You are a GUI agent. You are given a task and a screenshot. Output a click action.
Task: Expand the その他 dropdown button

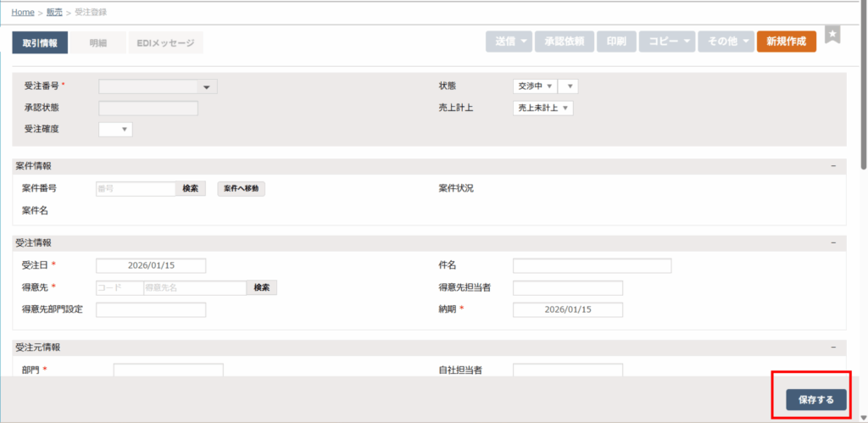pos(726,42)
